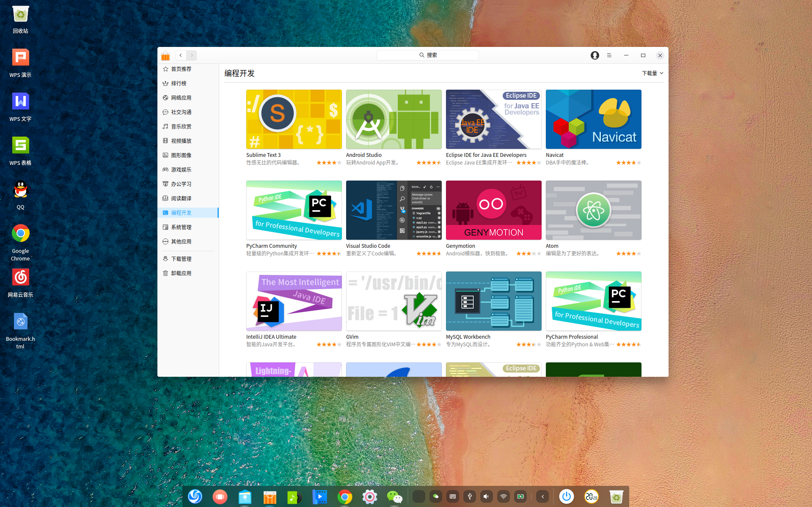This screenshot has height=507, width=812.
Task: Click the Visual Studio Code title link
Action: pos(368,246)
